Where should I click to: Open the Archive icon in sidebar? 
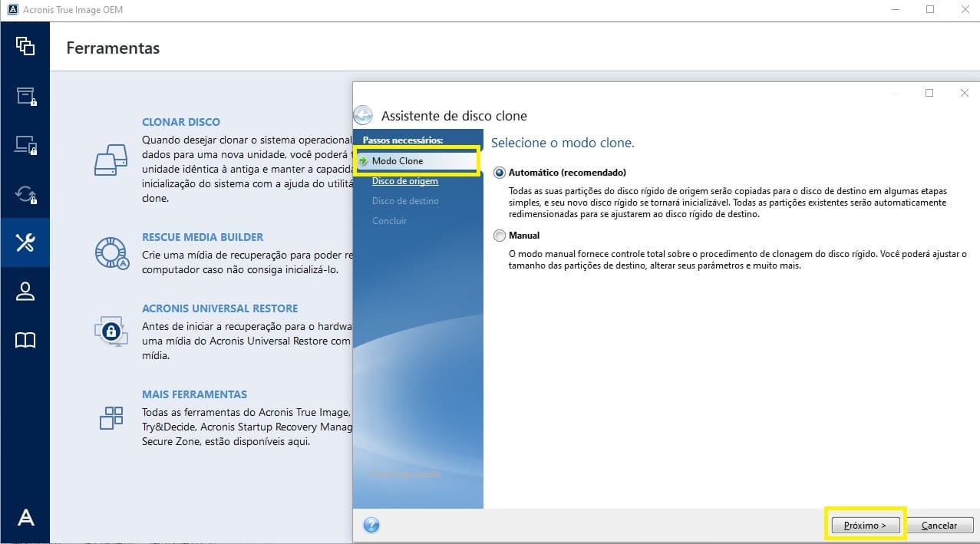click(x=25, y=96)
